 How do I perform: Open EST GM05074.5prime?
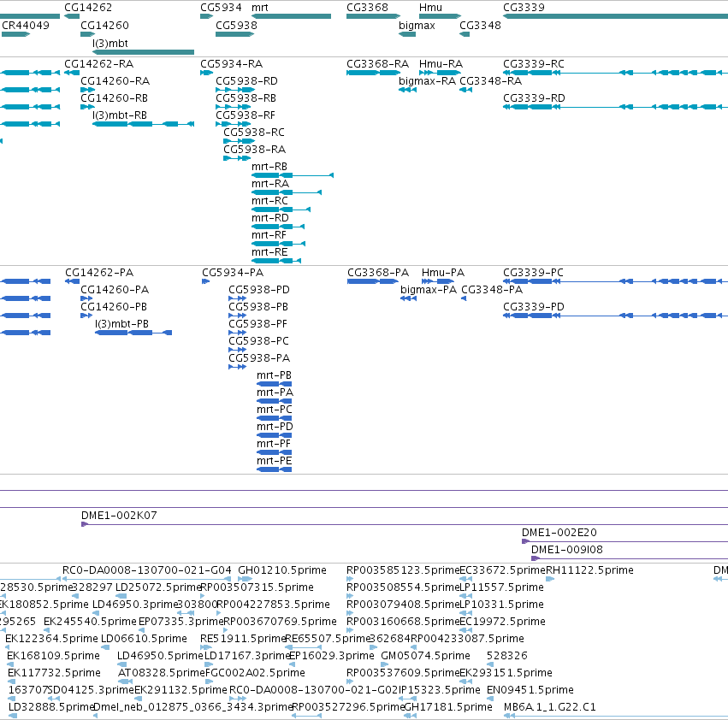coord(384,664)
